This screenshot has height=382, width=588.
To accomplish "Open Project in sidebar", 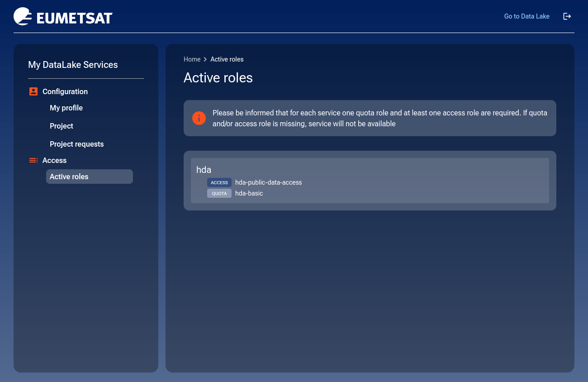I will (62, 126).
